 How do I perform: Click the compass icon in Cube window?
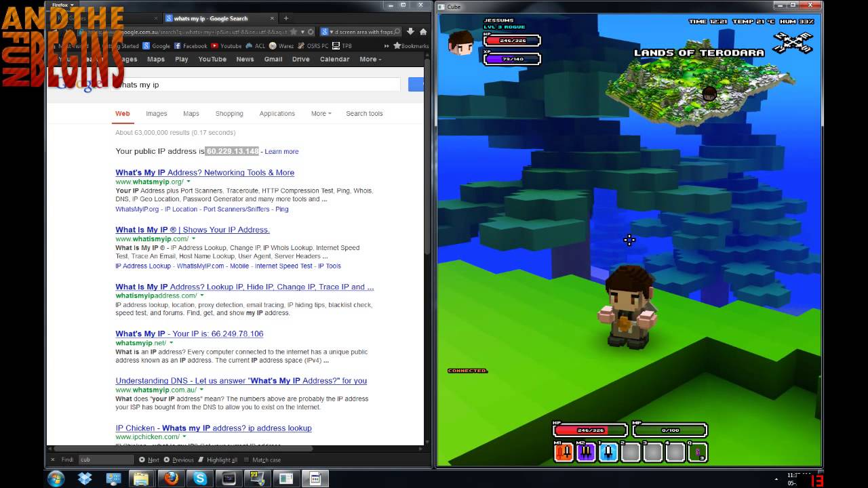(793, 43)
